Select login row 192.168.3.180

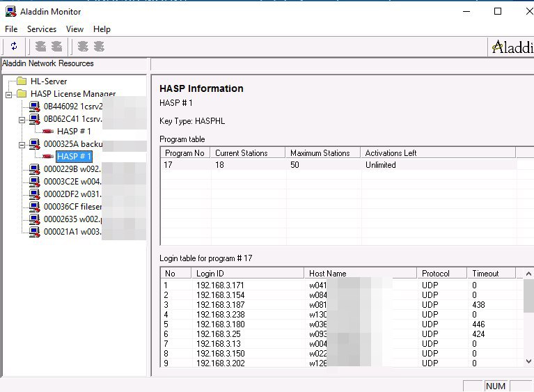click(342, 324)
